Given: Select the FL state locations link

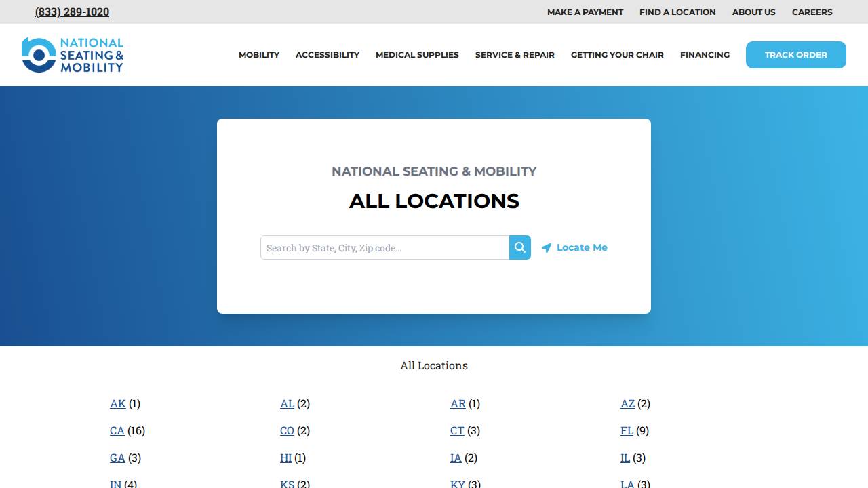Looking at the screenshot, I should (x=626, y=430).
